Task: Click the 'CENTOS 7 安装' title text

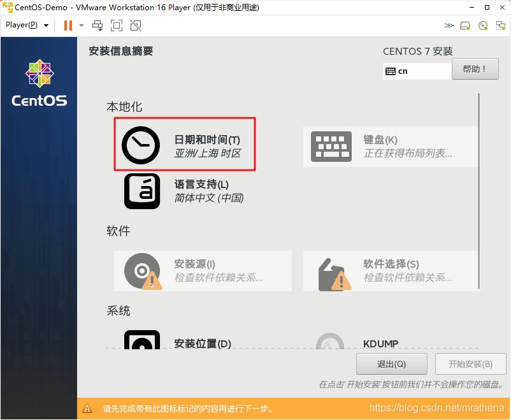Action: (418, 51)
